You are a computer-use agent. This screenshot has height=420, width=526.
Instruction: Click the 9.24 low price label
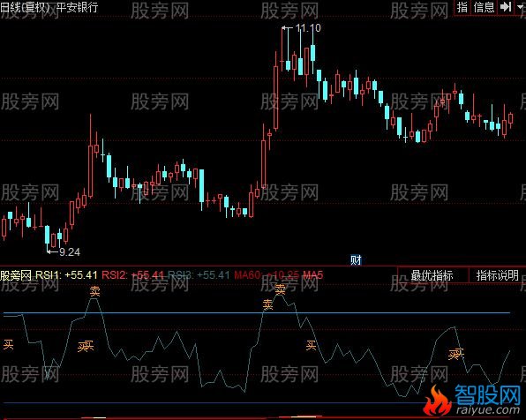point(70,252)
